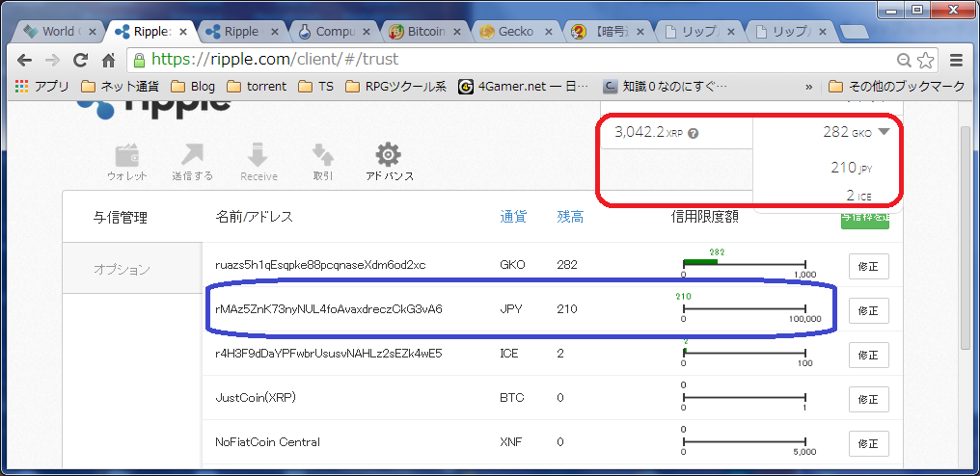Open the torrent bookmark folder
The height and width of the screenshot is (476, 980).
click(257, 86)
